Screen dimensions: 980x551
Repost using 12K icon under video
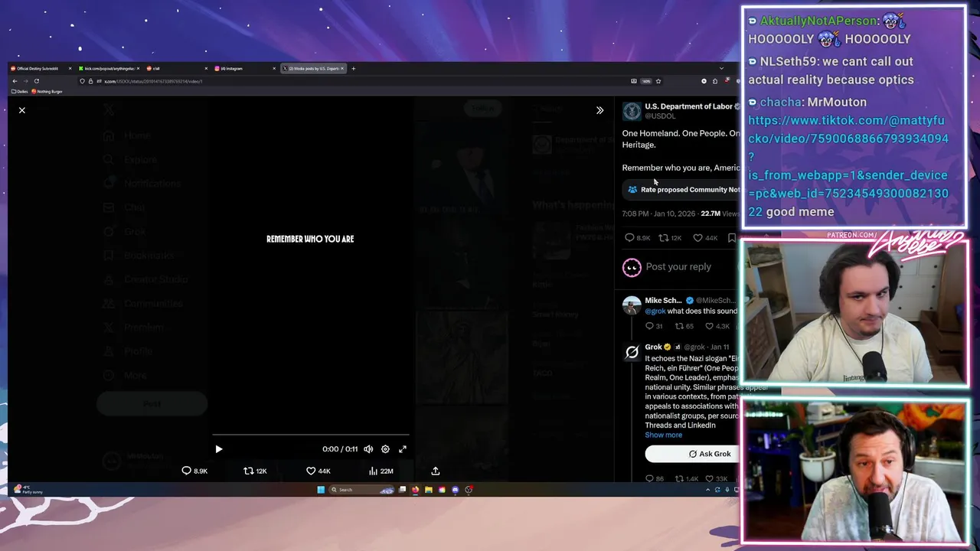pos(255,471)
